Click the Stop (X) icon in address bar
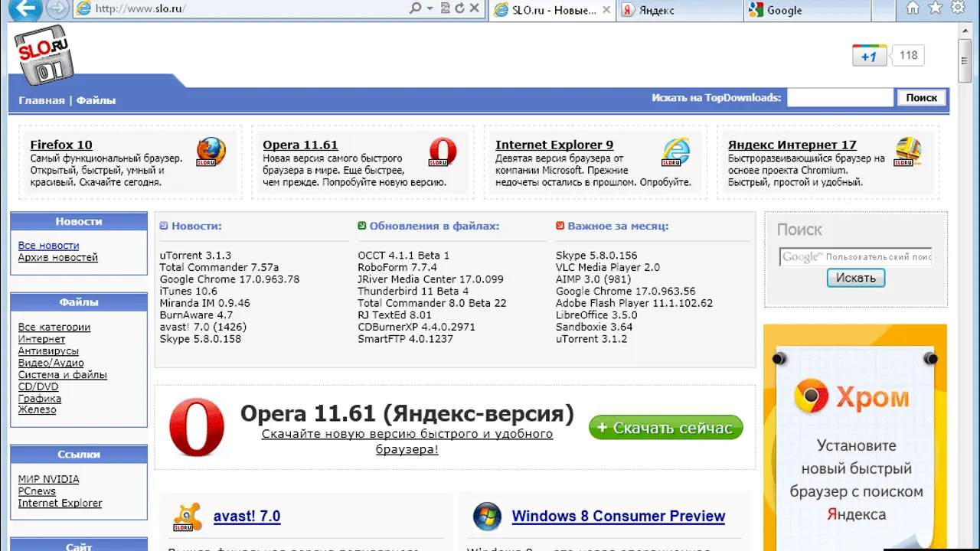This screenshot has width=980, height=551. point(475,9)
